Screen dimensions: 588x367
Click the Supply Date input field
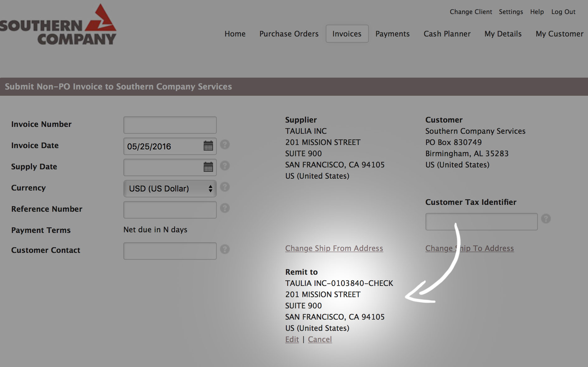[170, 167]
